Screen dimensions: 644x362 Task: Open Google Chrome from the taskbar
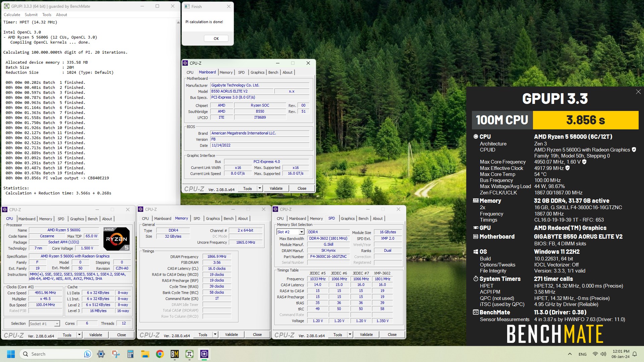coord(160,354)
